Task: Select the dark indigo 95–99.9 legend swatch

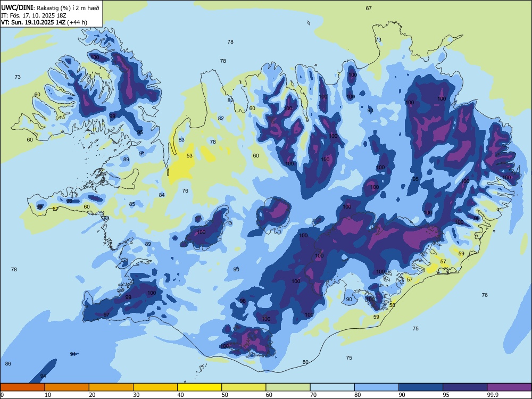Action: coord(465,387)
